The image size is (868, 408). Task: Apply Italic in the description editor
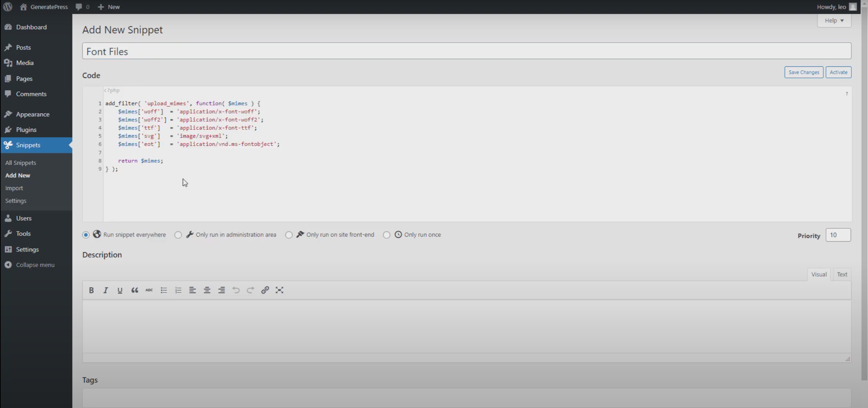pos(105,290)
